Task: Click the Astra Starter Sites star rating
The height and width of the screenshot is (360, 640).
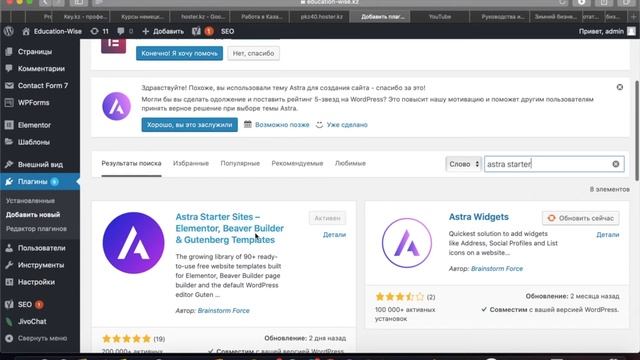Action: [126, 339]
